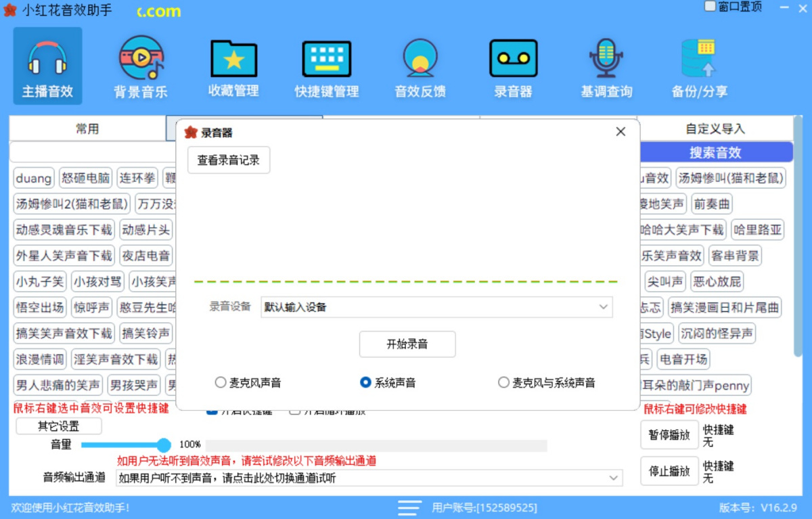Viewport: 812px width, 519px height.
Task: Open the 快捷键管理 hotkey icon
Action: point(326,65)
